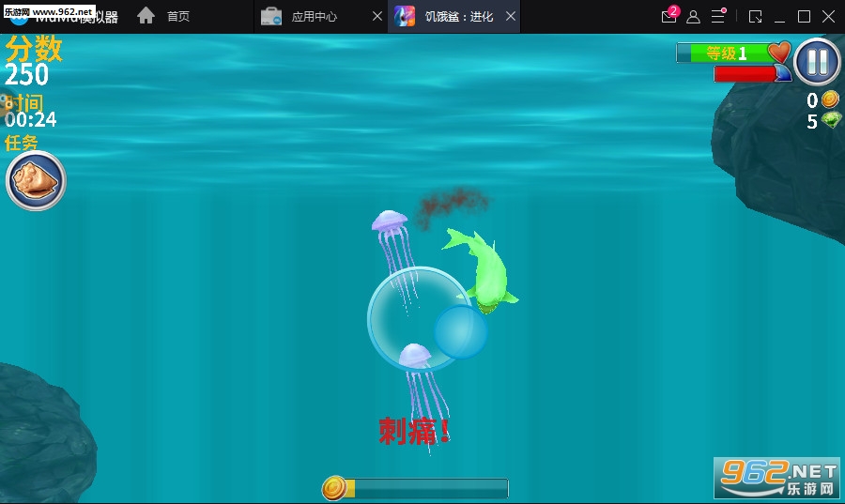Open the mission shell icon
The height and width of the screenshot is (504, 845).
[36, 180]
